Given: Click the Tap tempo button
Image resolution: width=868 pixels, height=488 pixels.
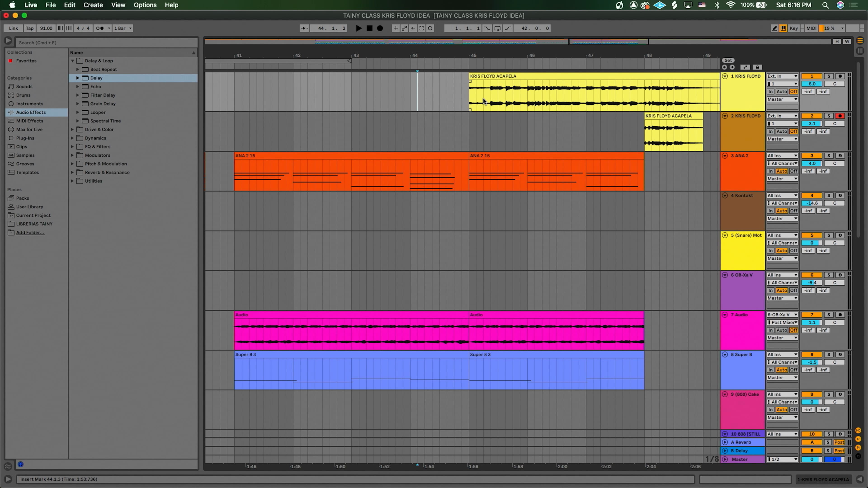Looking at the screenshot, I should pyautogui.click(x=30, y=28).
